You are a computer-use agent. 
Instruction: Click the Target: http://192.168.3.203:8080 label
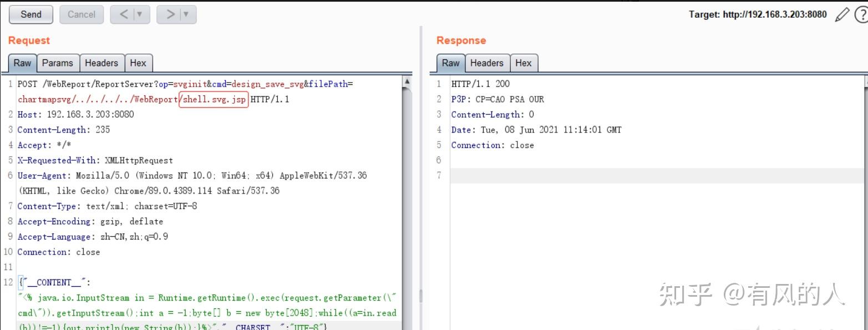tap(758, 14)
